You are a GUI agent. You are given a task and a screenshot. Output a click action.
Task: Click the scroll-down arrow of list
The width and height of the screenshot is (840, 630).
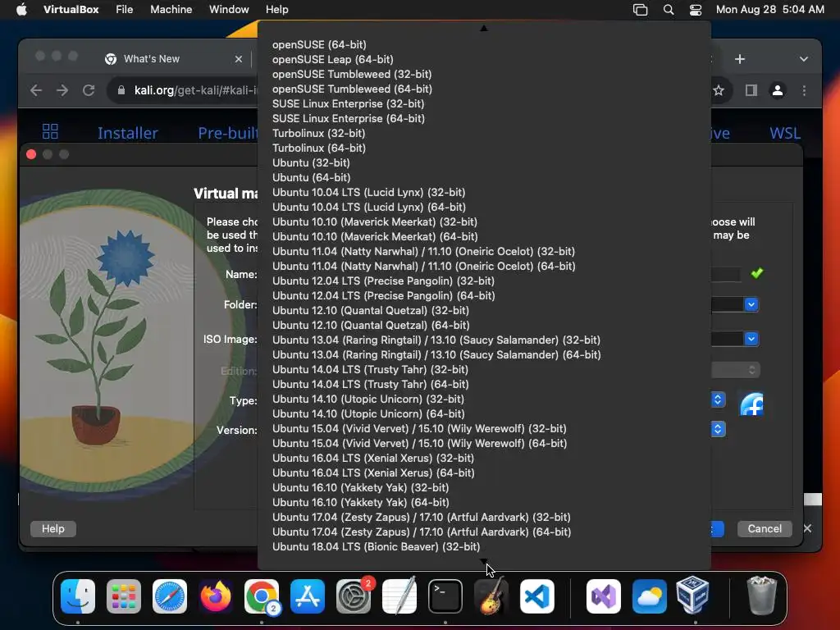pos(484,561)
